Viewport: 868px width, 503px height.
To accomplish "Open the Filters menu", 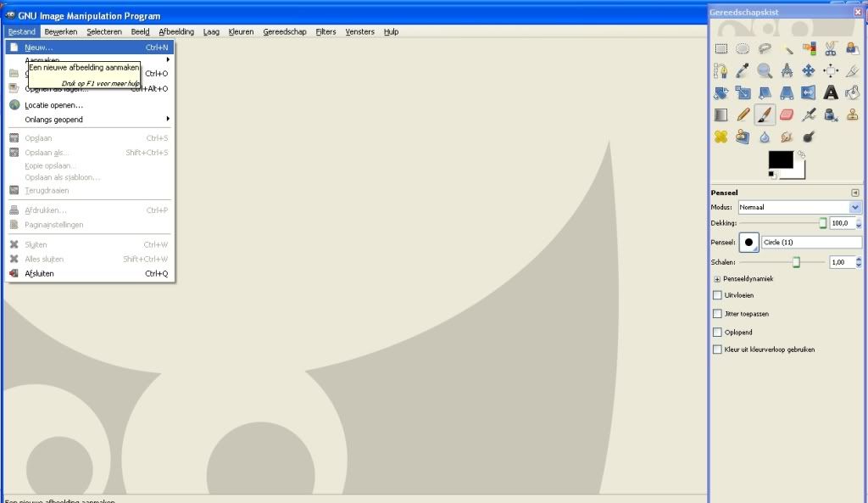I will (x=325, y=31).
